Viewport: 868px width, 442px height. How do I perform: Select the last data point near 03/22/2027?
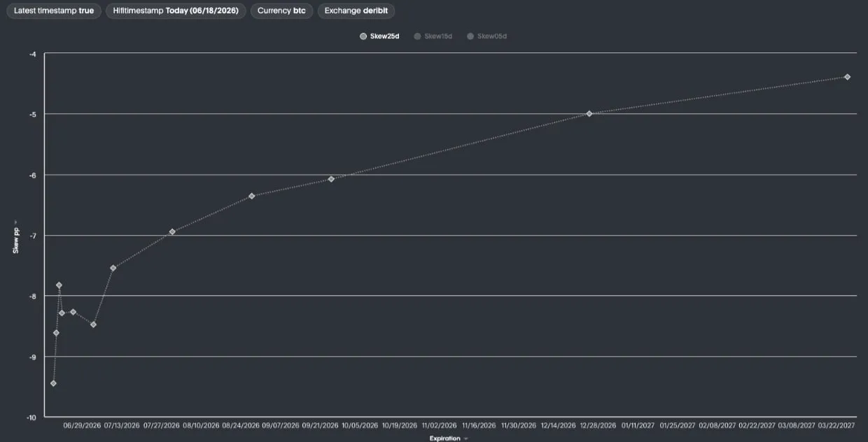pyautogui.click(x=847, y=77)
